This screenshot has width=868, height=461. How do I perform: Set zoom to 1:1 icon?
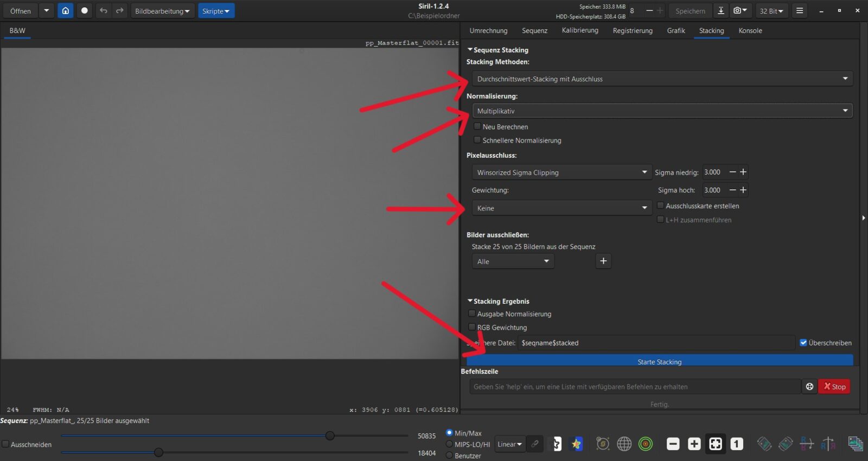click(x=737, y=444)
